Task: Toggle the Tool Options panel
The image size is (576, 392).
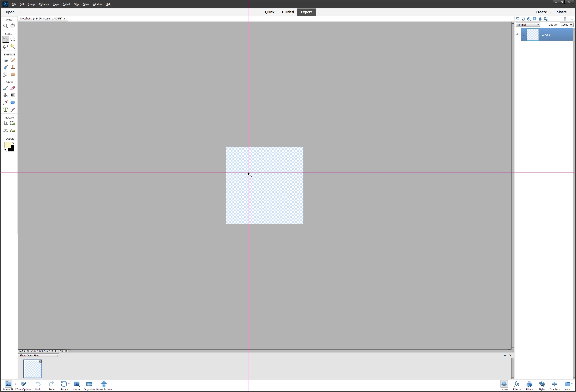Action: point(24,386)
